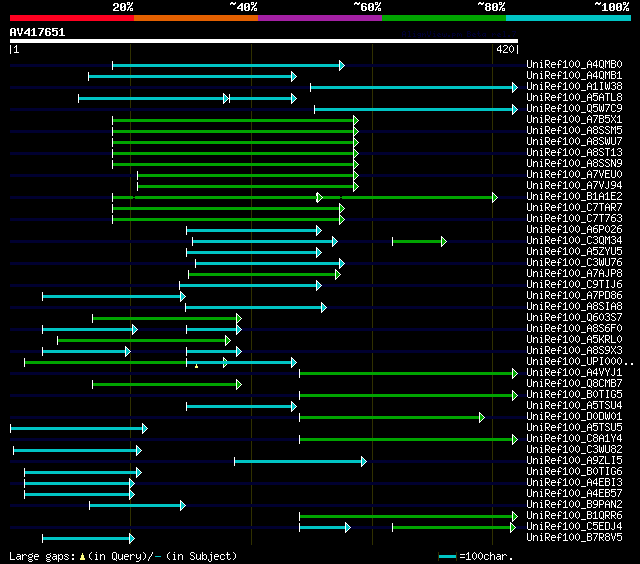Open the UniRef100_A4QMB1 hit label

[574, 75]
